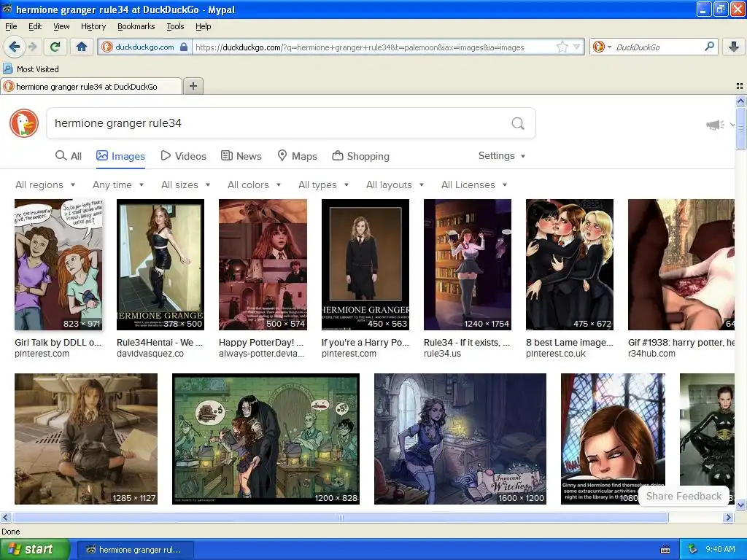Image resolution: width=747 pixels, height=560 pixels.
Task: Expand the All Licenses filter
Action: [x=474, y=184]
